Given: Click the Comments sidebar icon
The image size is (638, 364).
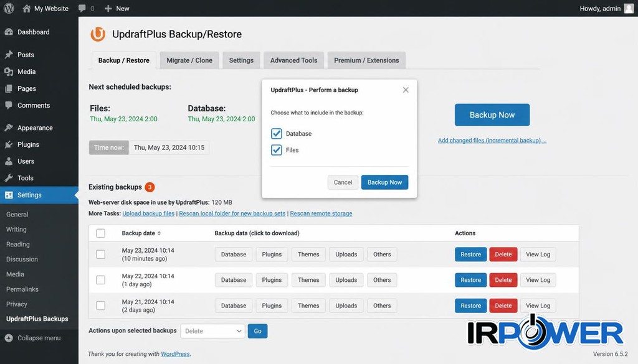Looking at the screenshot, I should tap(9, 105).
